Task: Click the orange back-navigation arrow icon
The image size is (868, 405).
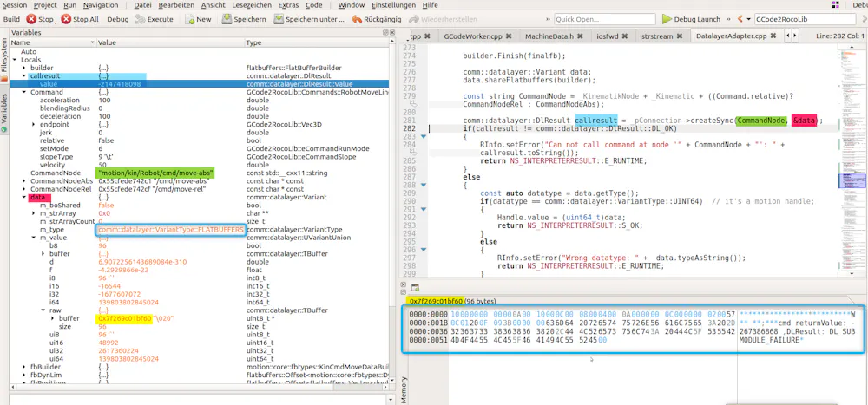Action: click(x=740, y=19)
